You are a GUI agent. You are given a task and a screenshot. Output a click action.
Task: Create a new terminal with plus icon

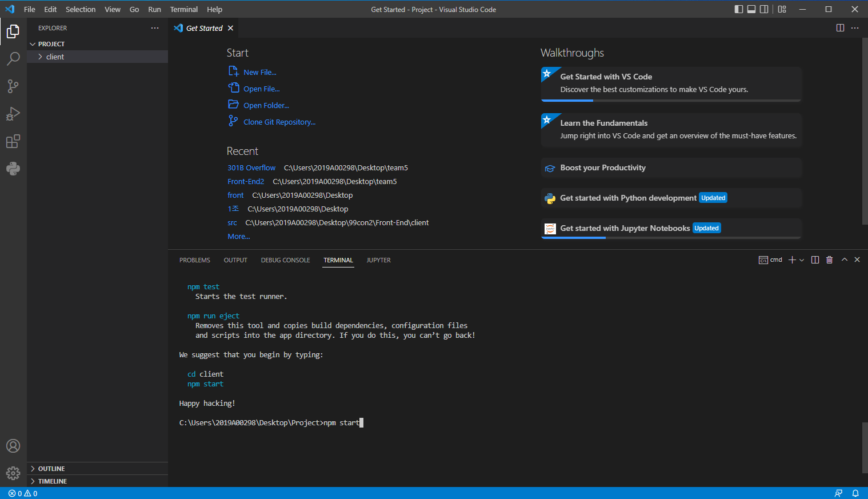pyautogui.click(x=792, y=260)
